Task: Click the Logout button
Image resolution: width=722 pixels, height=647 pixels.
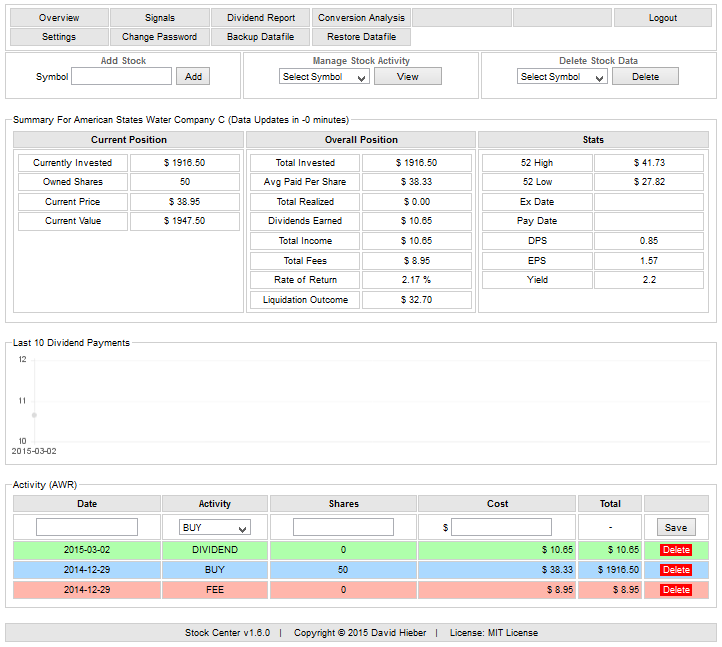Action: coord(662,18)
